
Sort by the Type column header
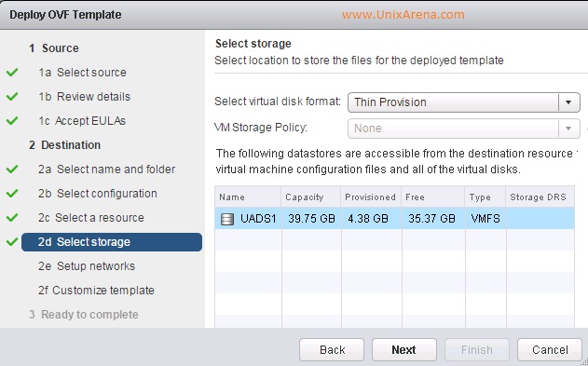click(x=485, y=197)
